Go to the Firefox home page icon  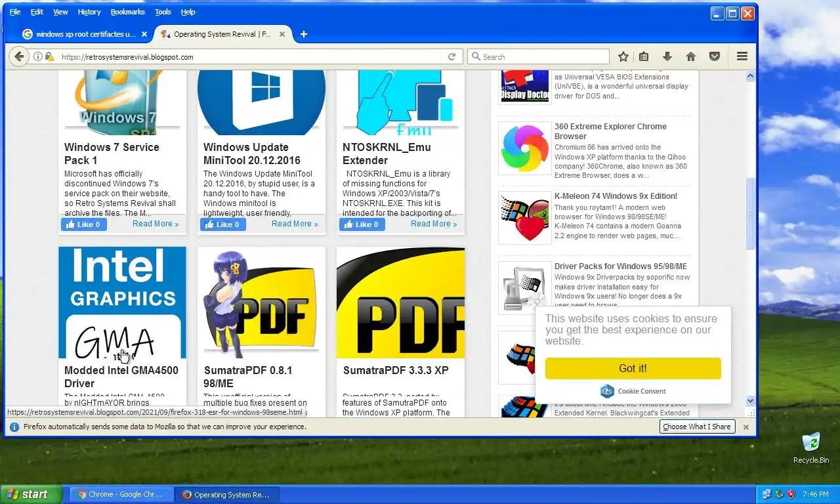coord(691,57)
